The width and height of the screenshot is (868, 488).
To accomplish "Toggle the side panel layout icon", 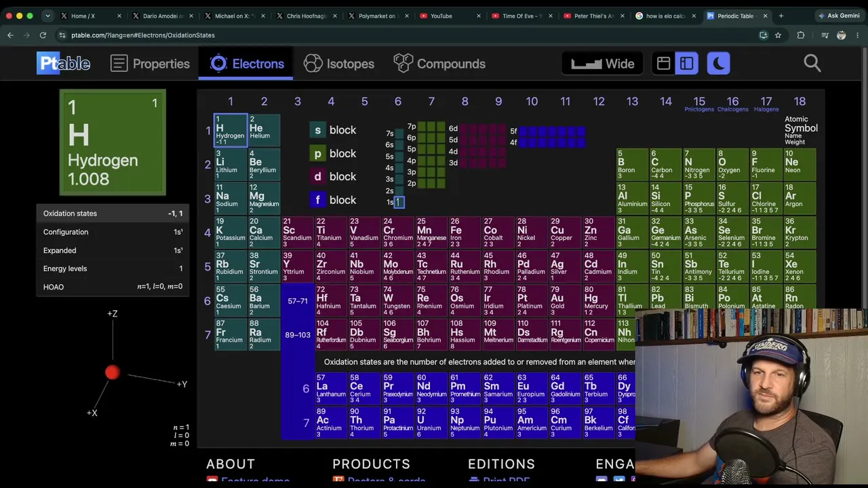I will (686, 64).
